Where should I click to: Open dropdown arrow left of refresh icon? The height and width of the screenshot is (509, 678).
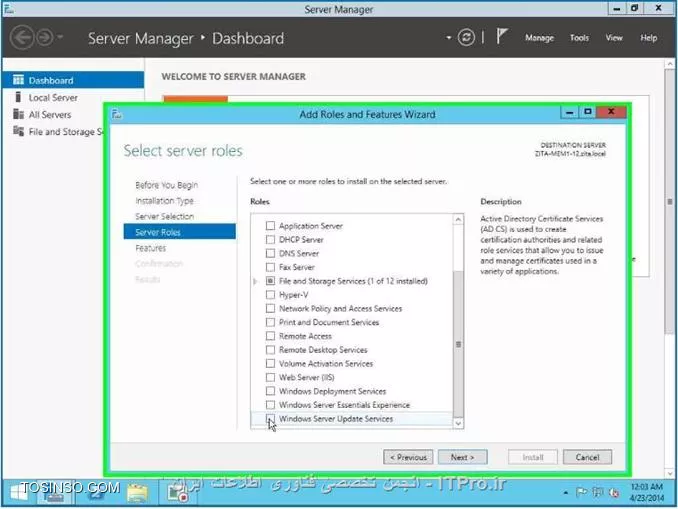click(x=448, y=38)
